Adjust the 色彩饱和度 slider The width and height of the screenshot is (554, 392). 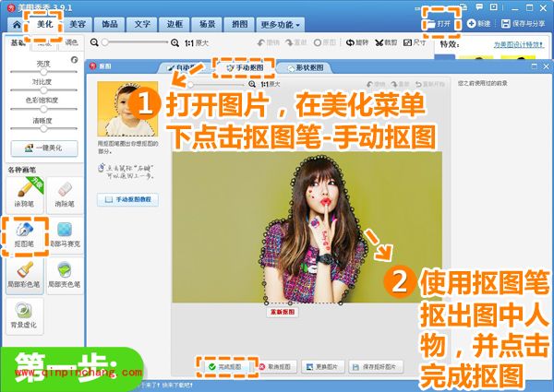click(43, 109)
